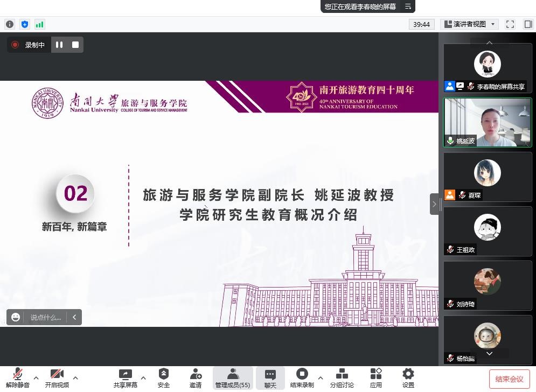Open Breakout Rooms (分组讨论)
This screenshot has width=536, height=392.
(x=342, y=377)
